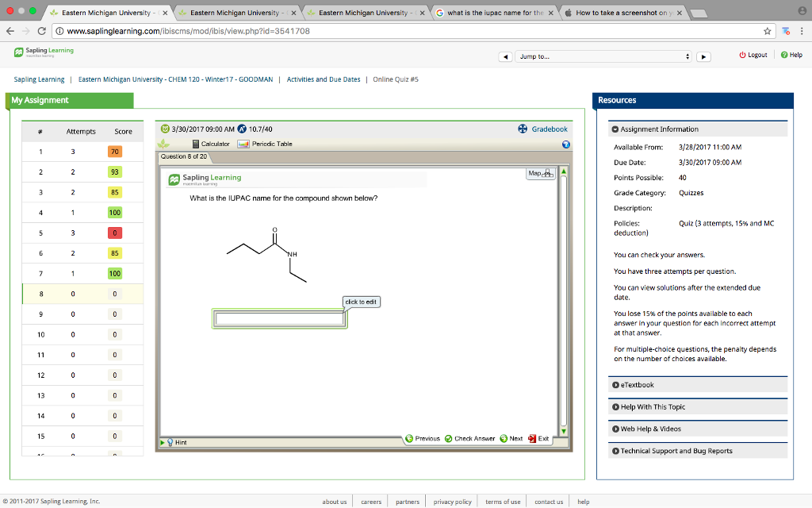The width and height of the screenshot is (812, 508).
Task: Click Check Answer
Action: tap(469, 438)
